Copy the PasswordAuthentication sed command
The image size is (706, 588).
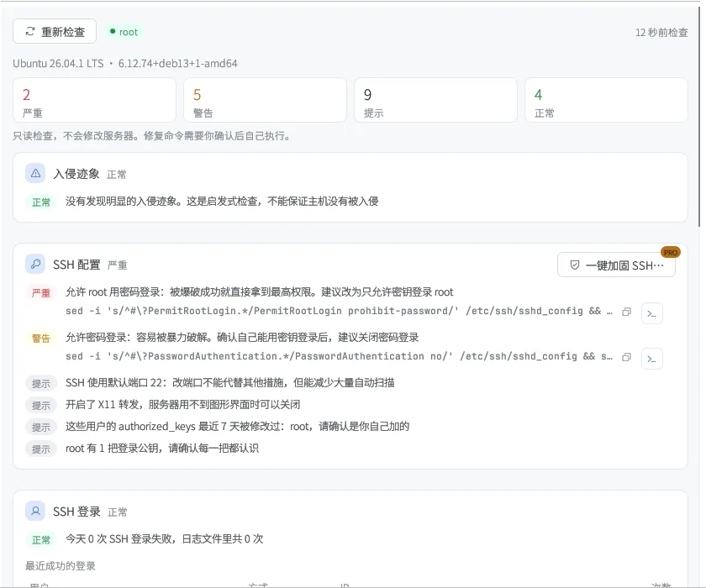coord(626,357)
